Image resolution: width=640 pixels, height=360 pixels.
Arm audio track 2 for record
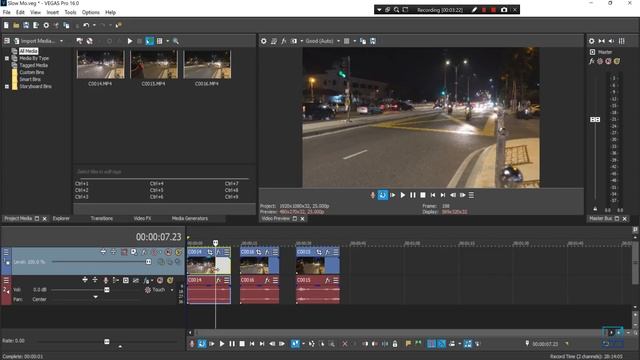106,280
